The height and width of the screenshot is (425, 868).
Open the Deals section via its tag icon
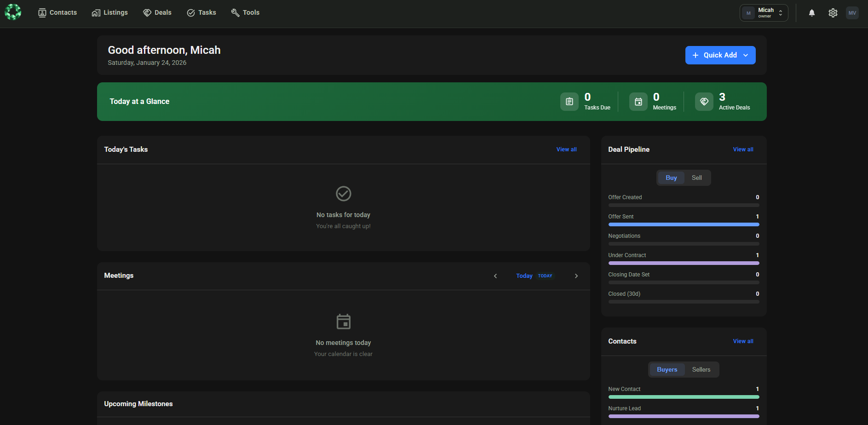147,12
